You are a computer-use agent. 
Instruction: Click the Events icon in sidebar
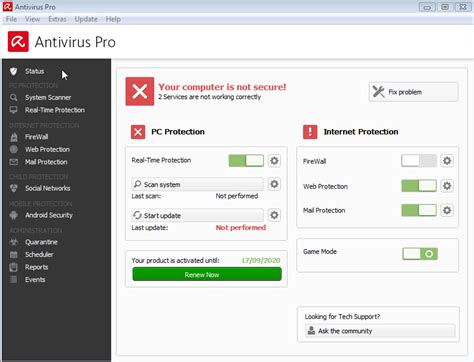tap(14, 280)
